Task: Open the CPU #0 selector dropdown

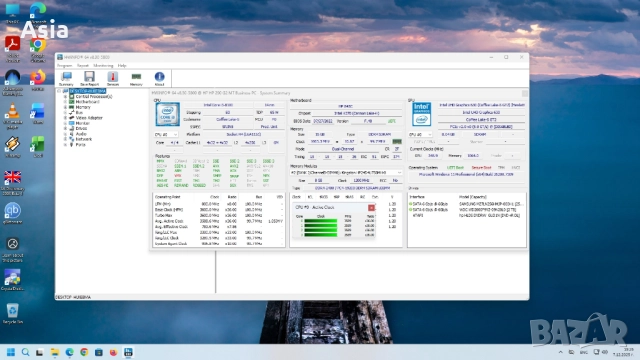Action: (x=166, y=134)
